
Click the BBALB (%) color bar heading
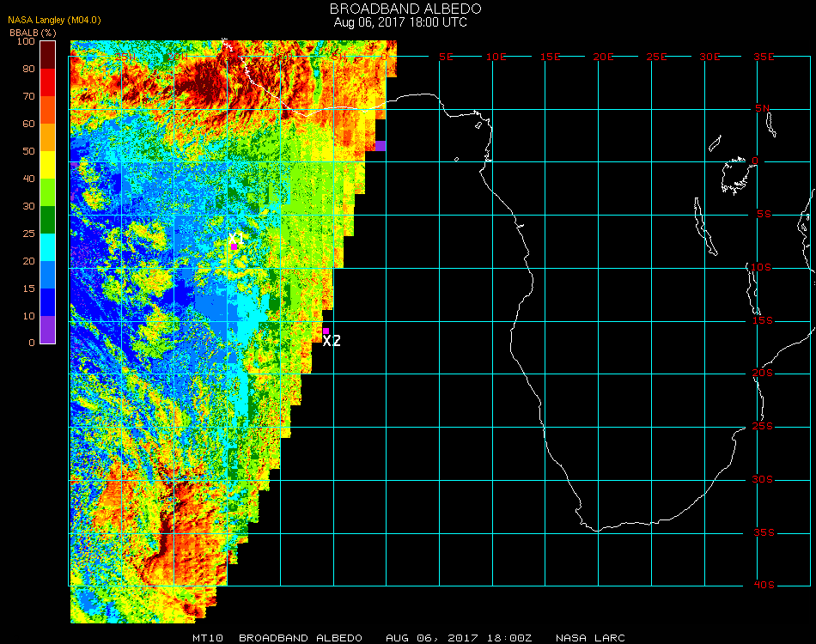click(x=33, y=32)
